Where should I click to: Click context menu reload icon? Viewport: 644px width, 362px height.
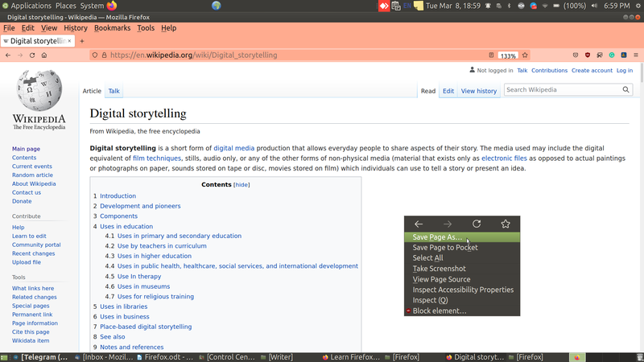pos(477,224)
